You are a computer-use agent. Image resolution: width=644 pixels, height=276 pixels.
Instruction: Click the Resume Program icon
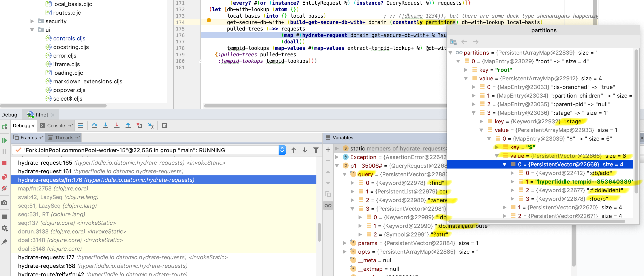coord(5,140)
